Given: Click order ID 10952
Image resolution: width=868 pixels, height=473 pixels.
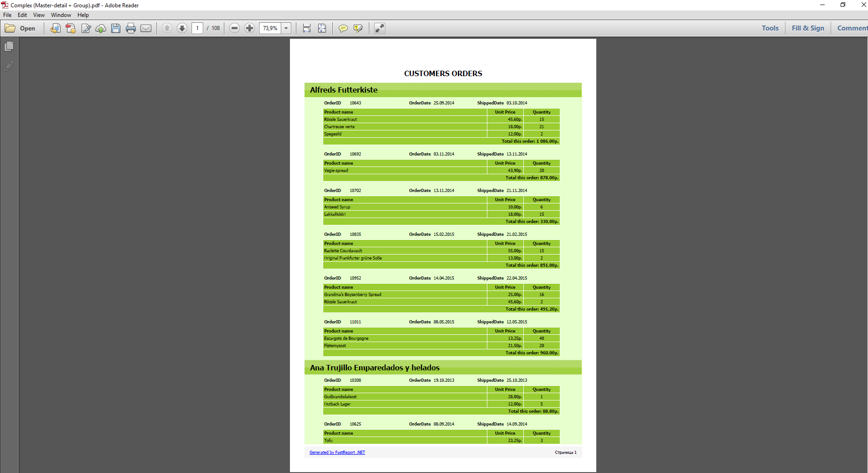Looking at the screenshot, I should [355, 278].
